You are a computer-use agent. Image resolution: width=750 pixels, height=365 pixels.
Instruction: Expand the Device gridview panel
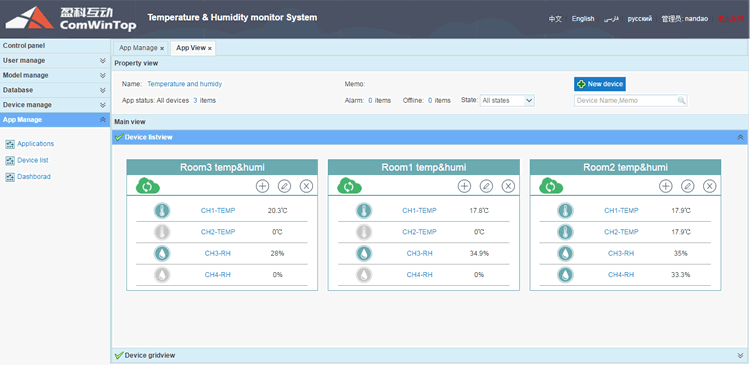[x=740, y=355]
